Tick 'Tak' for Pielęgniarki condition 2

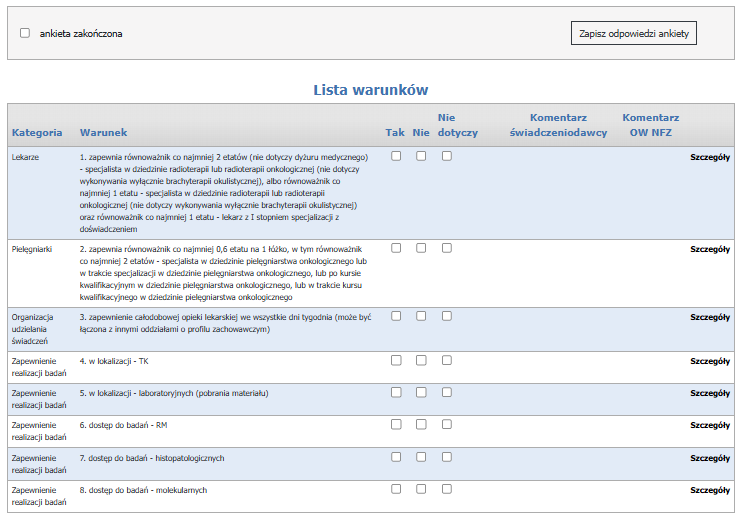396,247
